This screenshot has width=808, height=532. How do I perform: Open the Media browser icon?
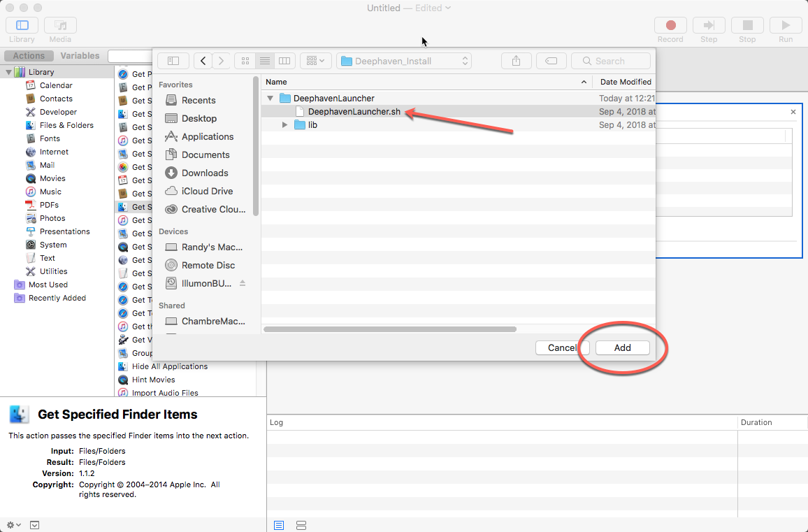click(x=60, y=26)
